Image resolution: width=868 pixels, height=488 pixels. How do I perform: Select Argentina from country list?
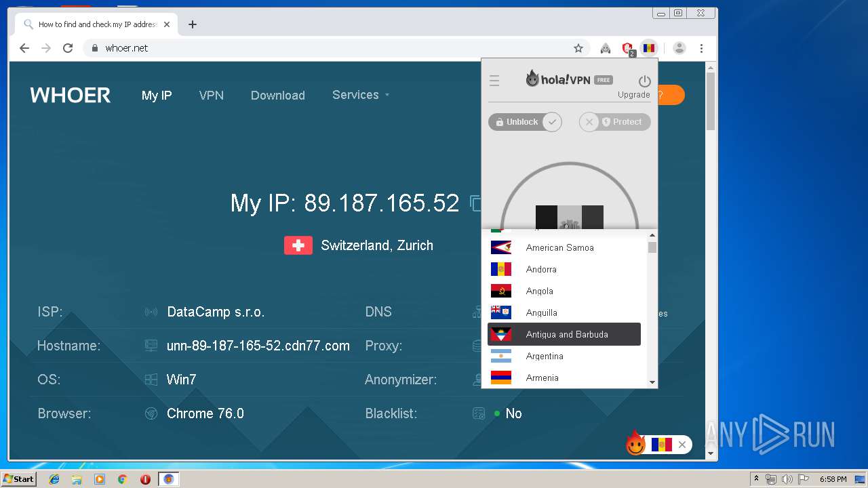[564, 356]
